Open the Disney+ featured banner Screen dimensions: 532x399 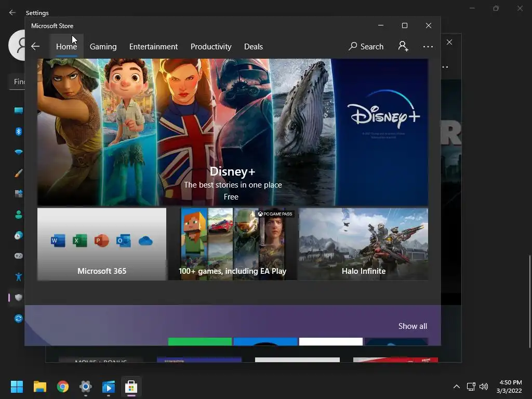[x=232, y=132]
